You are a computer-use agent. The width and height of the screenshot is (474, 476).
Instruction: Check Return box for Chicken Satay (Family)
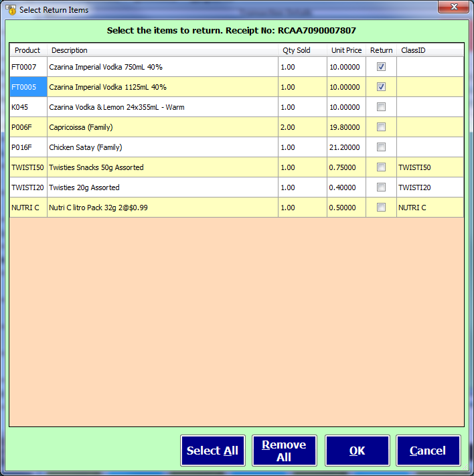[x=381, y=147]
